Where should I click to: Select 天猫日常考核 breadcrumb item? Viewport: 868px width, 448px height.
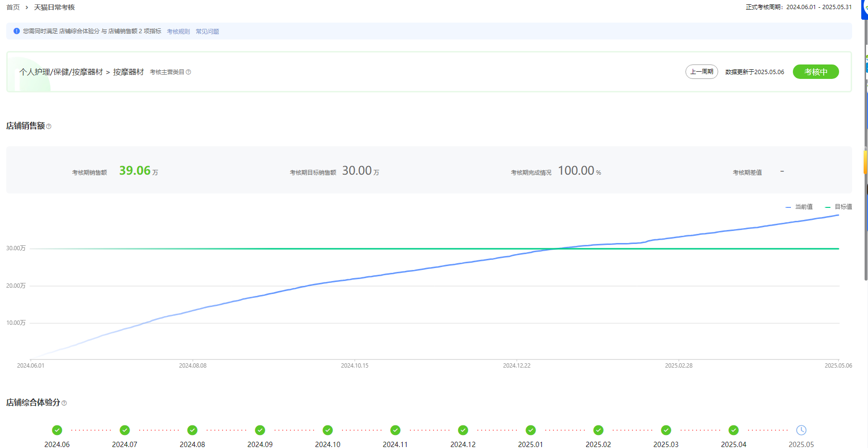(54, 7)
